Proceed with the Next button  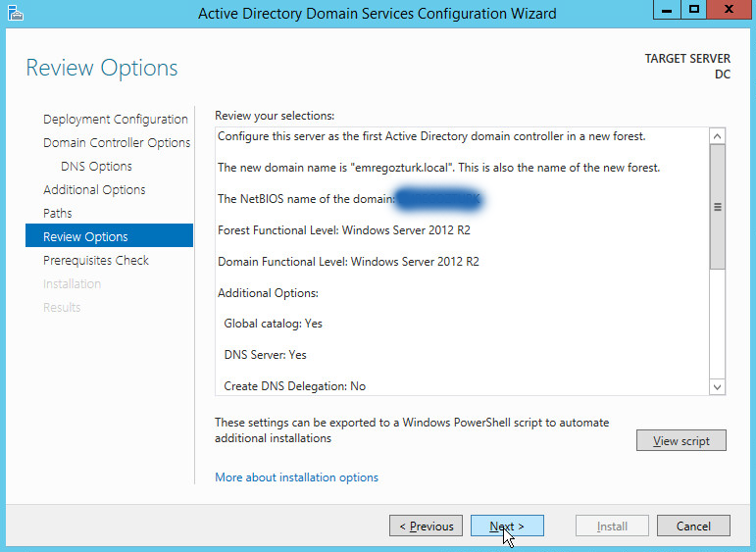tap(507, 527)
